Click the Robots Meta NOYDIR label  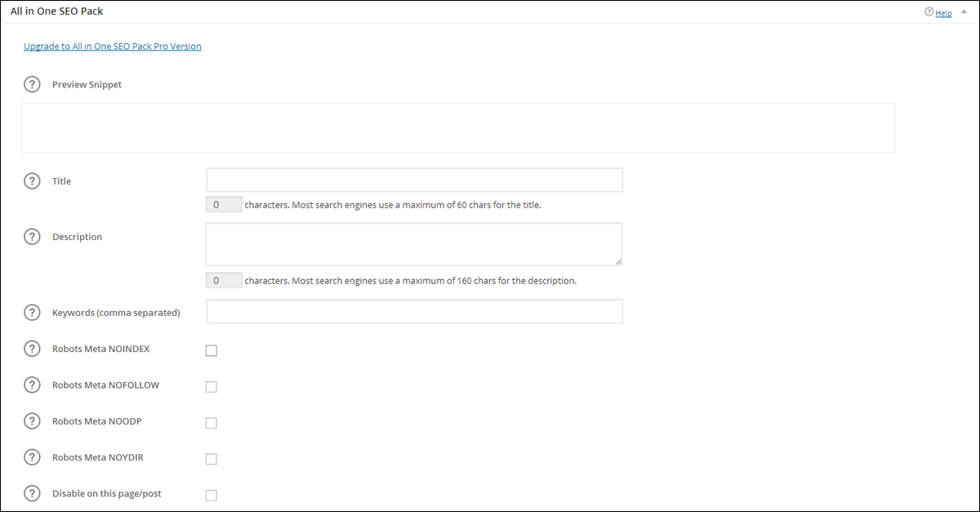click(x=97, y=457)
